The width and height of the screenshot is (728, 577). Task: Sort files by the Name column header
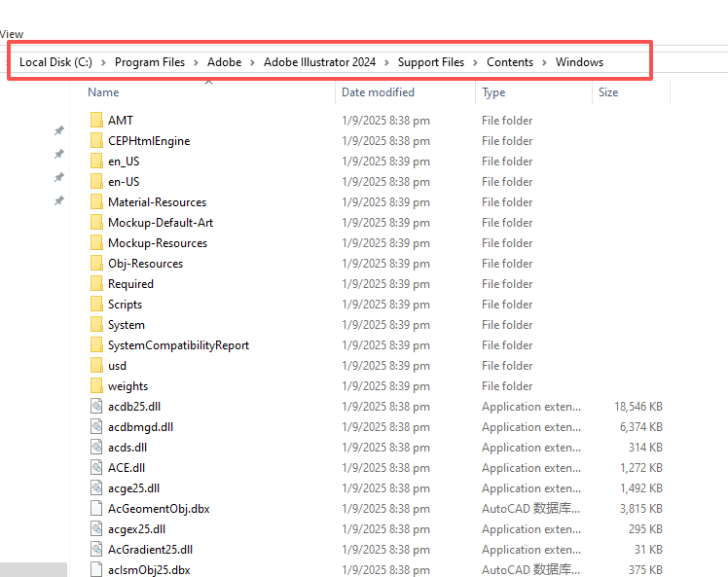coord(103,92)
